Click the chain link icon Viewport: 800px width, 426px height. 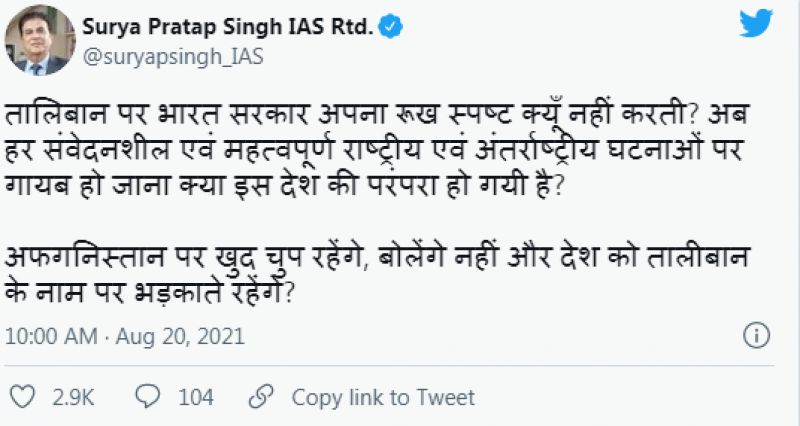pyautogui.click(x=264, y=397)
